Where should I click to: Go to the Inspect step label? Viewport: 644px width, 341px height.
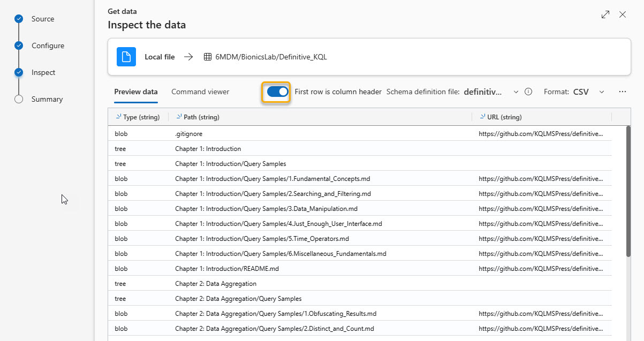pyautogui.click(x=43, y=72)
